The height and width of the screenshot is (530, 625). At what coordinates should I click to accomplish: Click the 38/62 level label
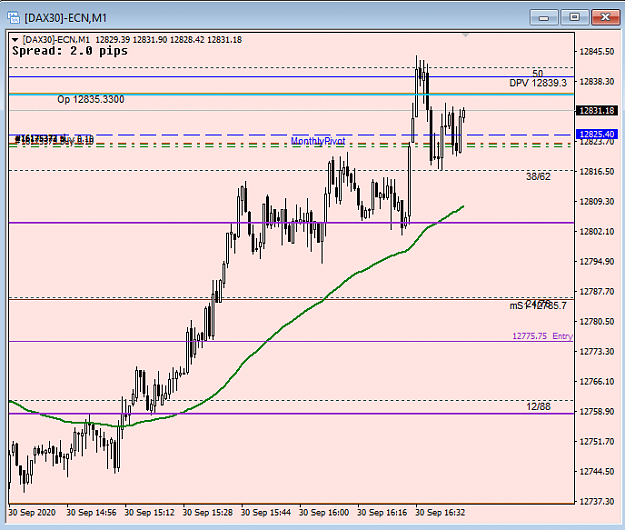pyautogui.click(x=538, y=177)
